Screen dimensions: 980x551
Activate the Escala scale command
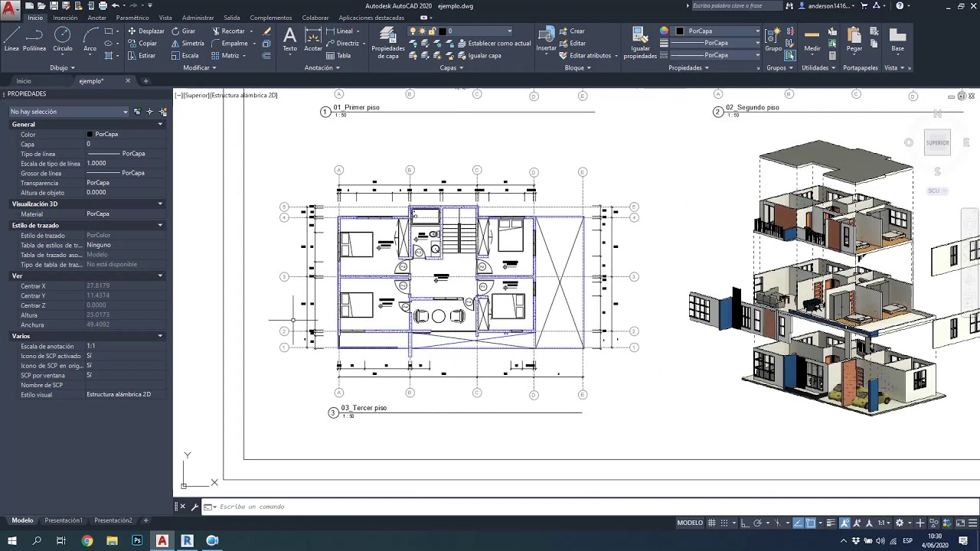(185, 56)
